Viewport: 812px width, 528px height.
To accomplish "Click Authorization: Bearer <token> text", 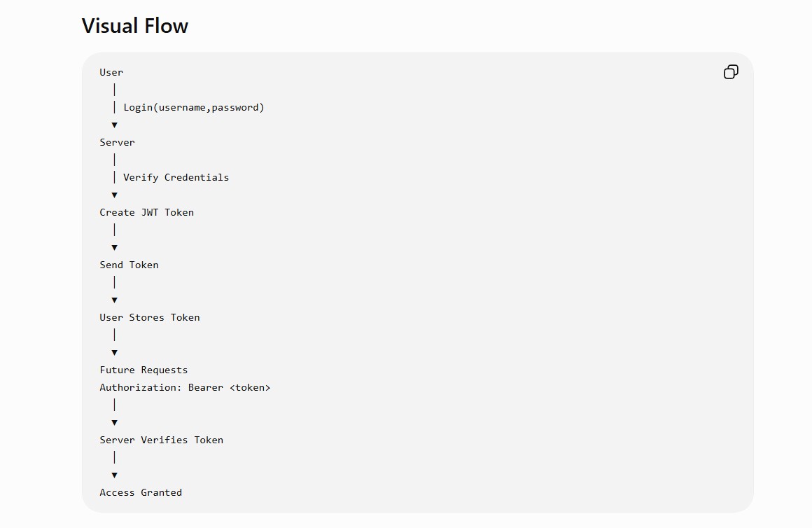I will click(x=185, y=387).
